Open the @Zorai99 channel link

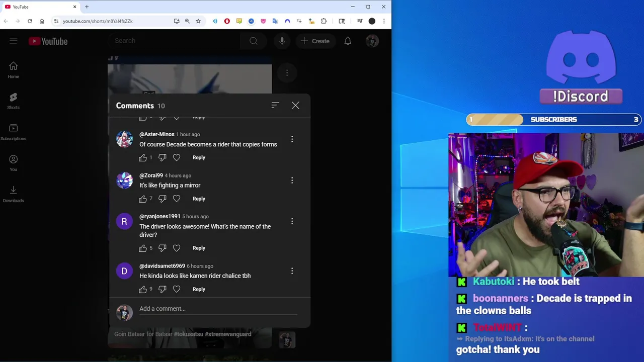[151, 175]
